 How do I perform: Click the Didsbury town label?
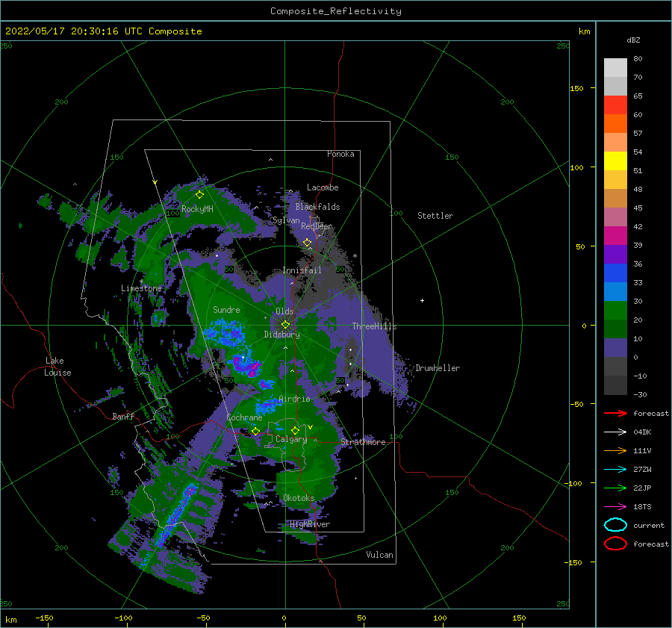[x=281, y=335]
